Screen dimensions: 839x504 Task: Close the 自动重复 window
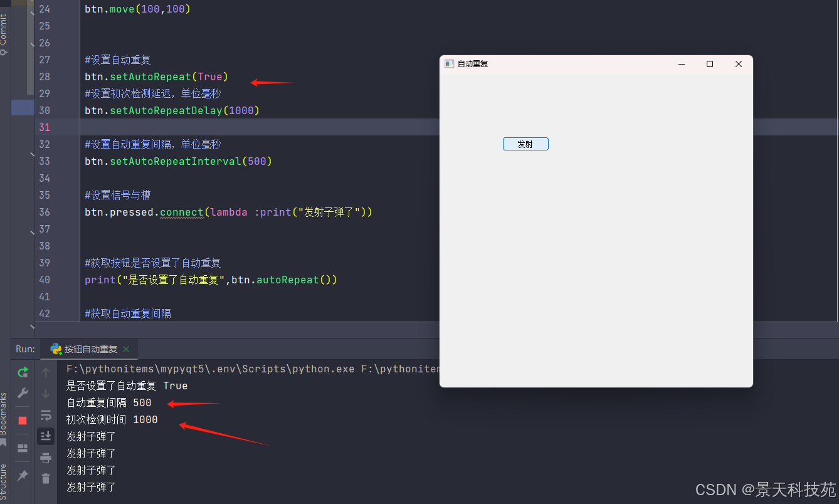739,64
